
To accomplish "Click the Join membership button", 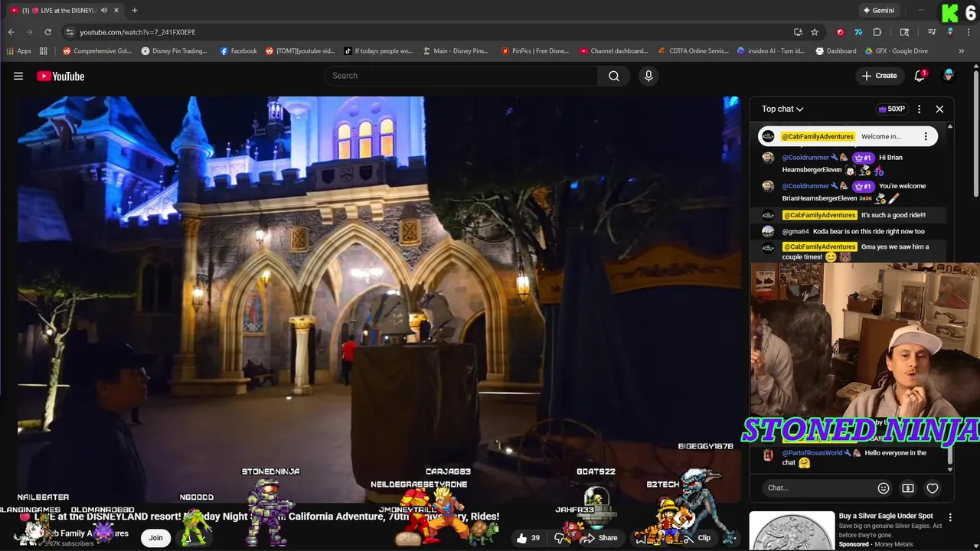I will coord(155,538).
